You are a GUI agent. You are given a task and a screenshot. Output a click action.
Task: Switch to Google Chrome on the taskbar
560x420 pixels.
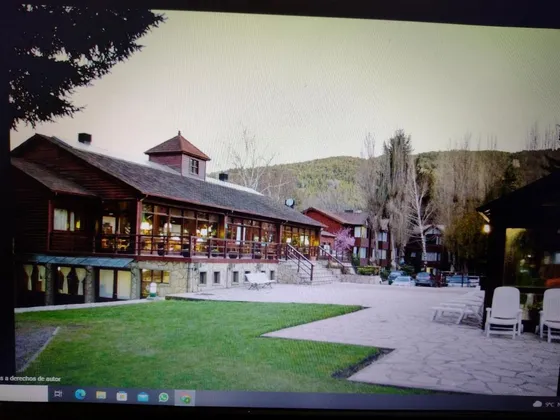185,398
